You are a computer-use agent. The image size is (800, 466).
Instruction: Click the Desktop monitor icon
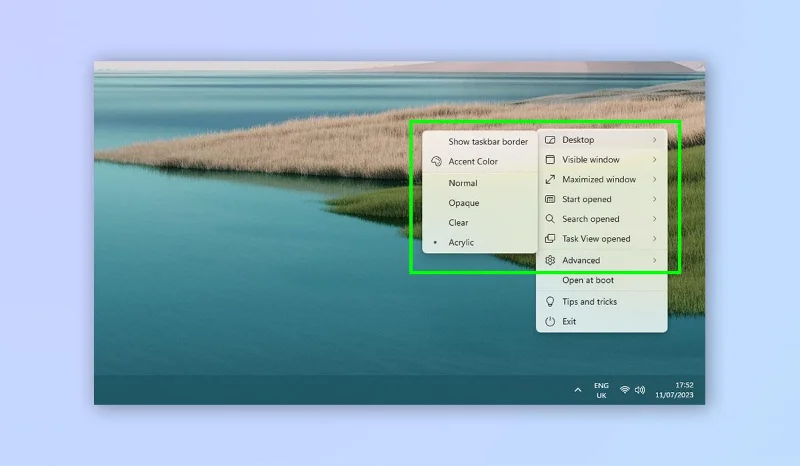[x=550, y=140]
